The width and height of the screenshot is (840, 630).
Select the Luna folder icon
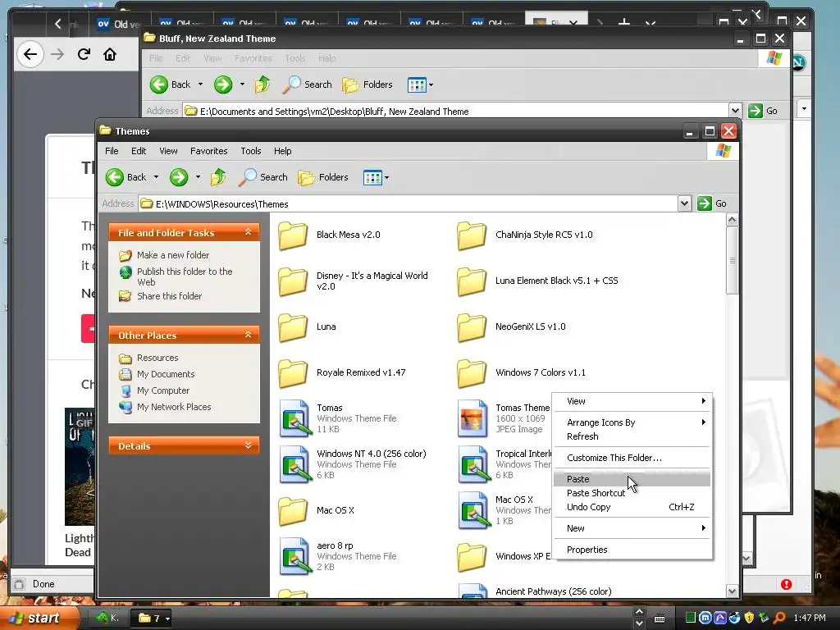tap(293, 326)
